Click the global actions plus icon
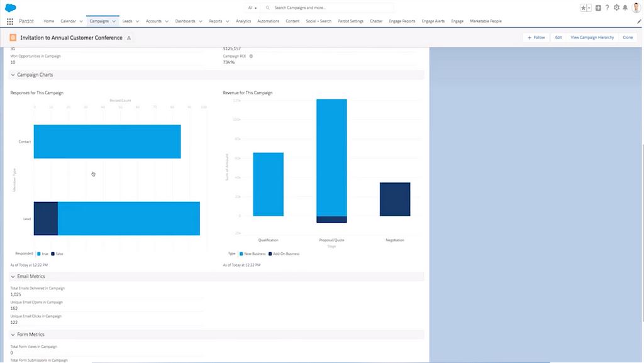 (x=598, y=8)
